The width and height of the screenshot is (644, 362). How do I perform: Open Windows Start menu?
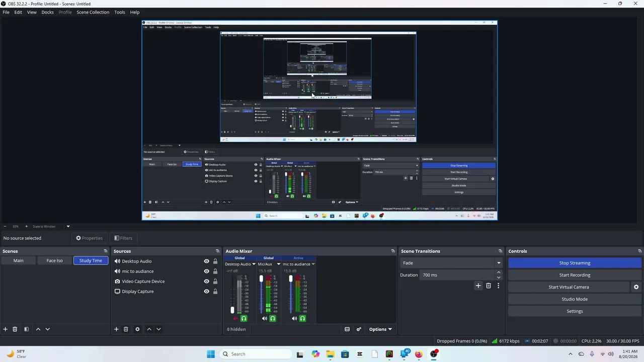point(211,354)
